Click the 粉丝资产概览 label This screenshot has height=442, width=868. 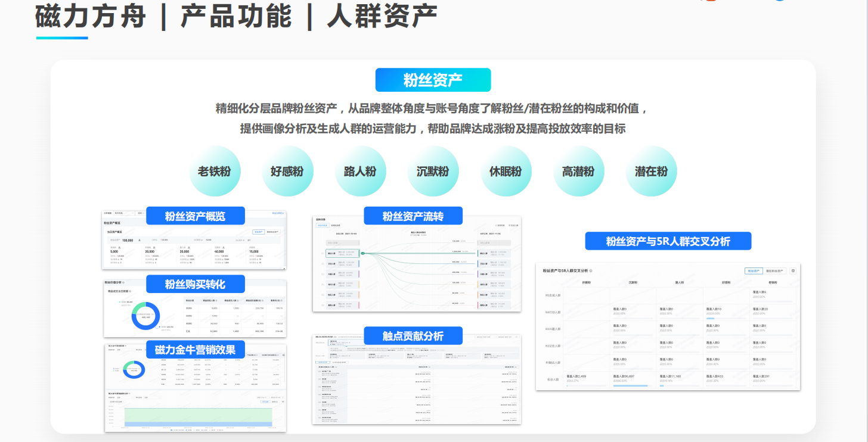[196, 216]
